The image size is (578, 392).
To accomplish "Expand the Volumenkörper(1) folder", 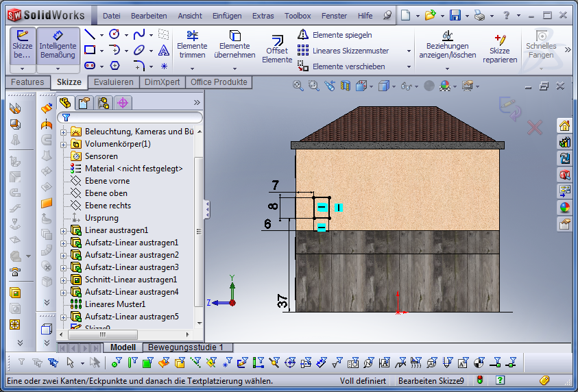I will (64, 144).
